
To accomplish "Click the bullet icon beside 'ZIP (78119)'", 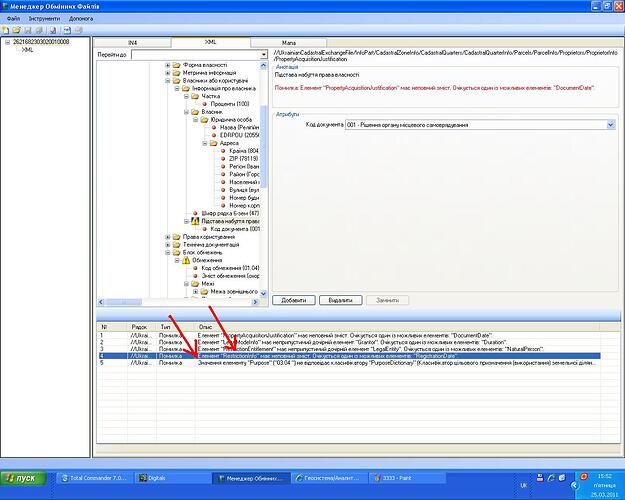I will click(223, 159).
